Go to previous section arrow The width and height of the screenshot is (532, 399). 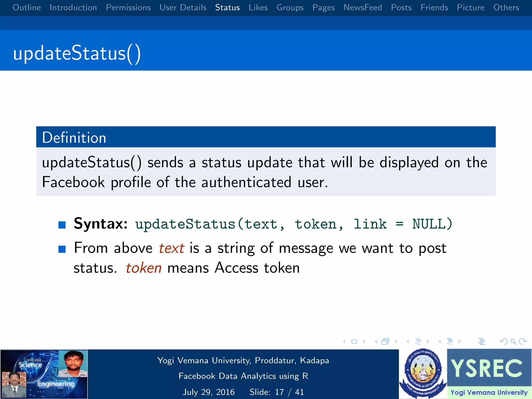click(440, 342)
